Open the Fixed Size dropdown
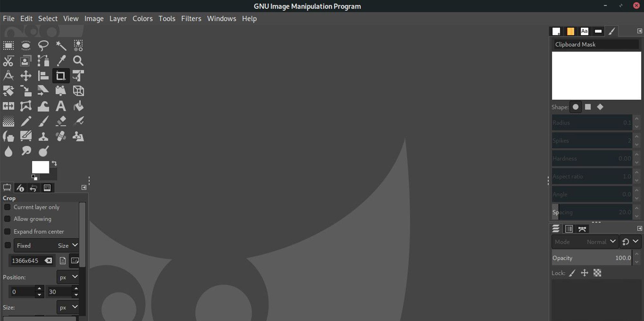This screenshot has width=644, height=321. (46, 245)
